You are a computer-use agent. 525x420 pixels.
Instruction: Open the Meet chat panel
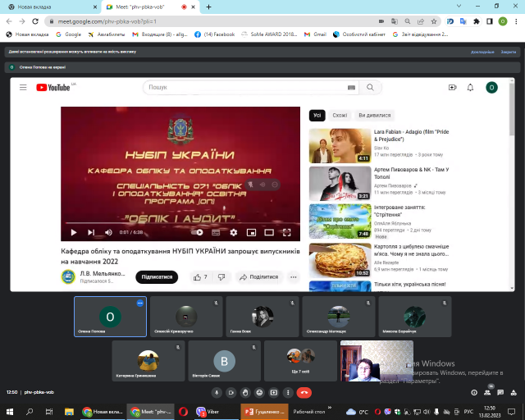(500, 393)
